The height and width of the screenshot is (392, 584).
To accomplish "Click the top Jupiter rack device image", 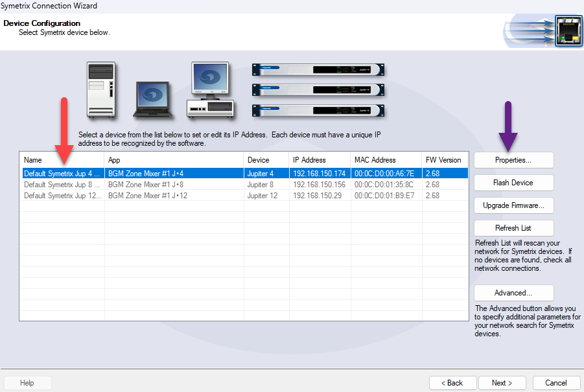I will [x=318, y=70].
